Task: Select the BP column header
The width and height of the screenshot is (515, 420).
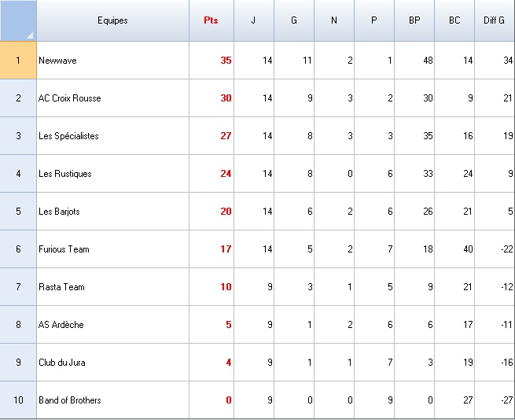Action: (414, 20)
